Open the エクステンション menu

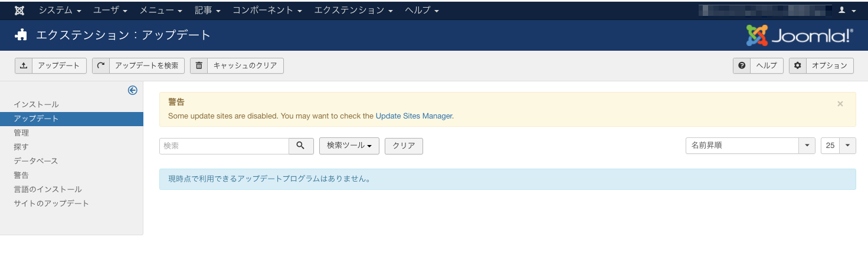coord(353,11)
